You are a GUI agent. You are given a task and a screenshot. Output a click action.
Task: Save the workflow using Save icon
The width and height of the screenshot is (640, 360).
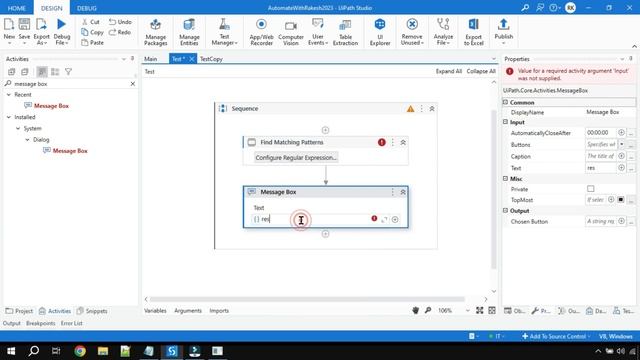pos(24,24)
